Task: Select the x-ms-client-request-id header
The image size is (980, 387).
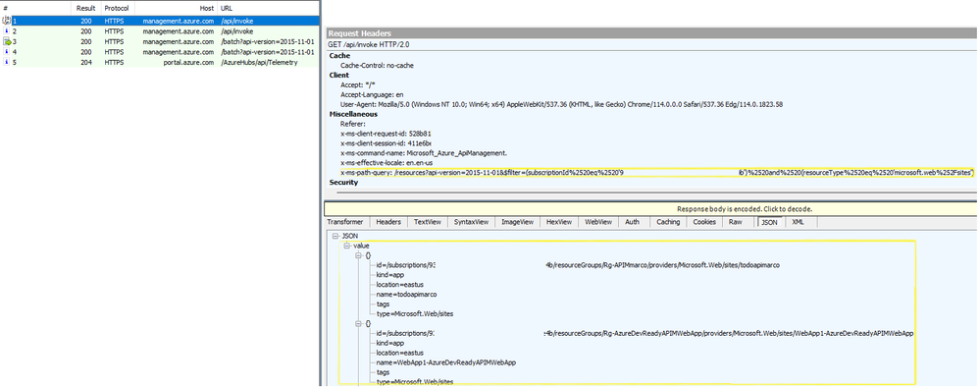Action: click(x=386, y=134)
